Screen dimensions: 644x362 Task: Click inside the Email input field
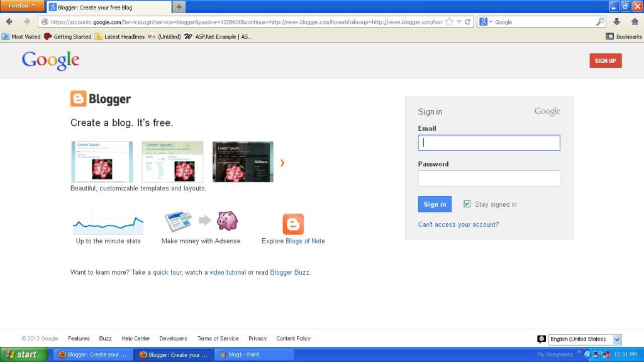pyautogui.click(x=489, y=143)
